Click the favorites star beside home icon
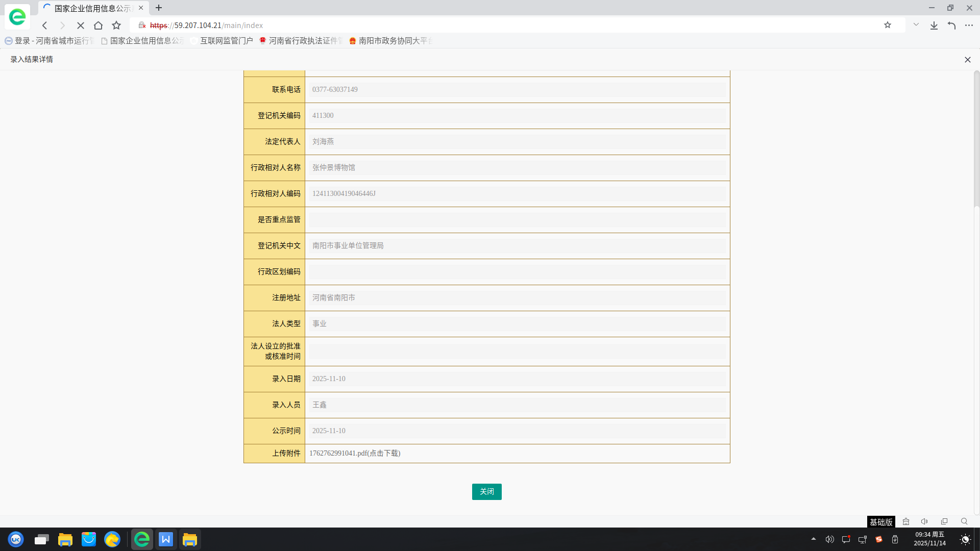 (116, 26)
